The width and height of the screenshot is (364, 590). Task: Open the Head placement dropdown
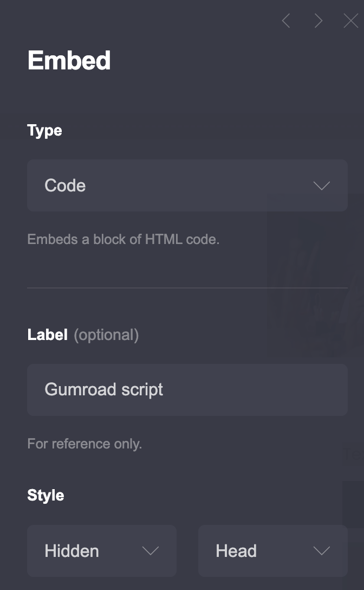[272, 551]
